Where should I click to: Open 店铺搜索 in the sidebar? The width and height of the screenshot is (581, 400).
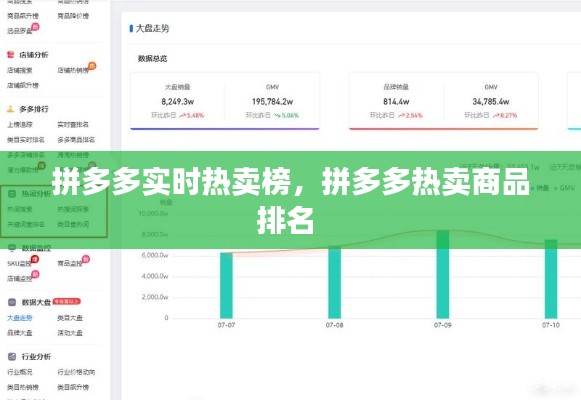coord(20,70)
